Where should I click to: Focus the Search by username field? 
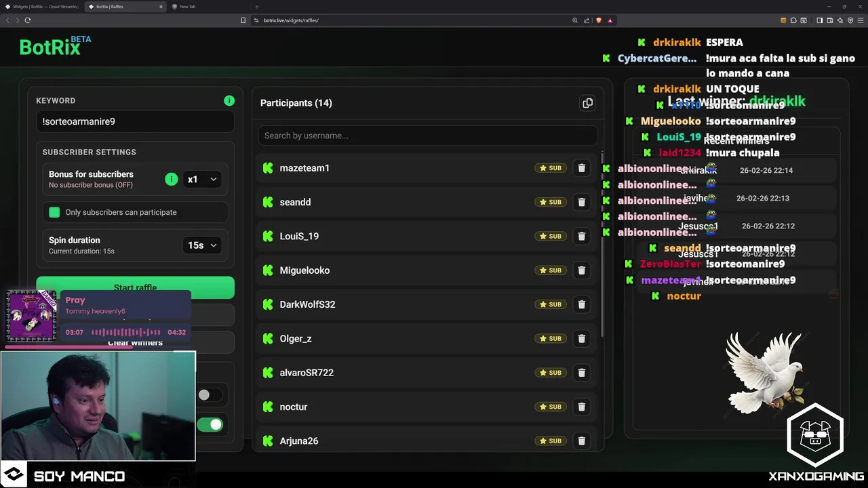428,136
